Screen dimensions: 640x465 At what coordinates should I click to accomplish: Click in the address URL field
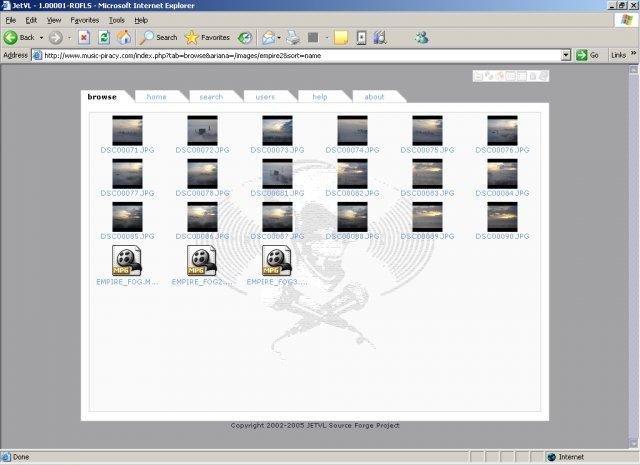pos(301,55)
